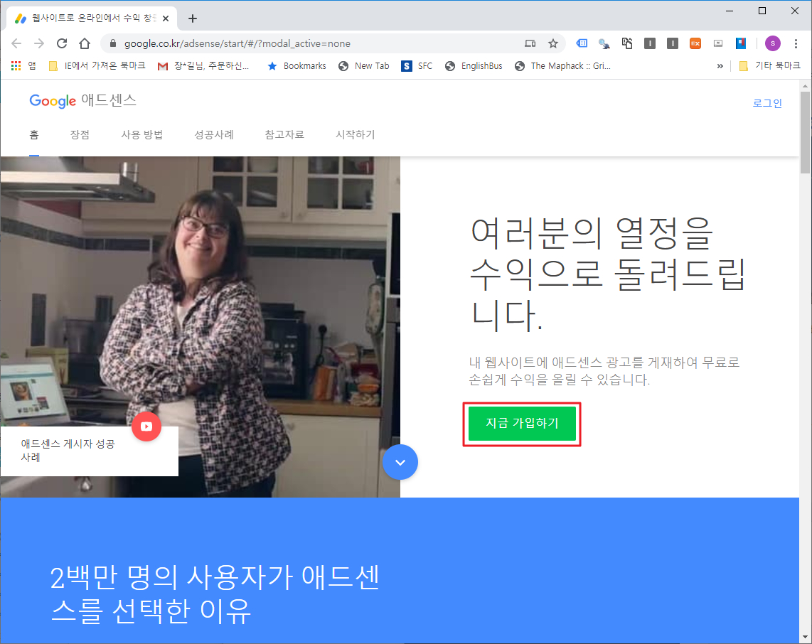Open The Maphack bookmark

[563, 65]
